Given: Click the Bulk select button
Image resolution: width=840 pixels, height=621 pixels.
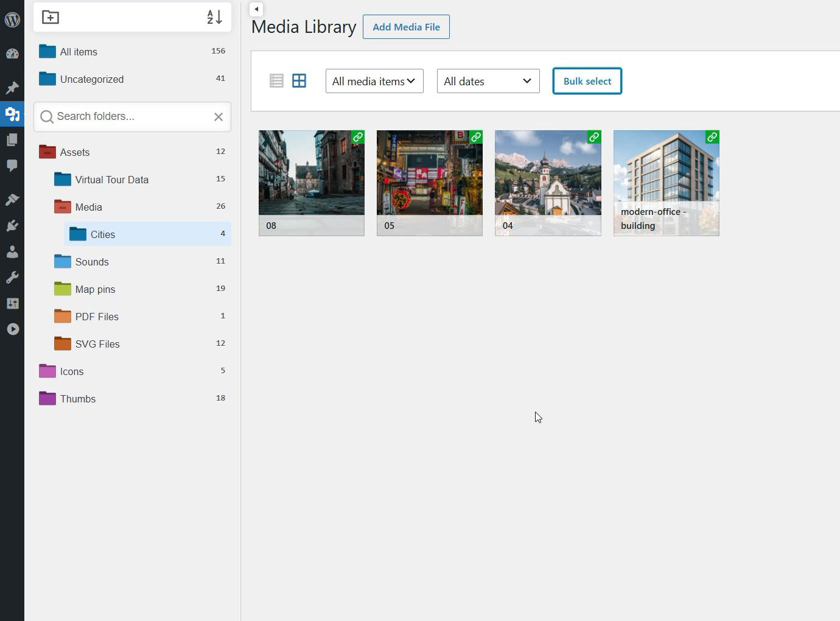Looking at the screenshot, I should coord(587,81).
